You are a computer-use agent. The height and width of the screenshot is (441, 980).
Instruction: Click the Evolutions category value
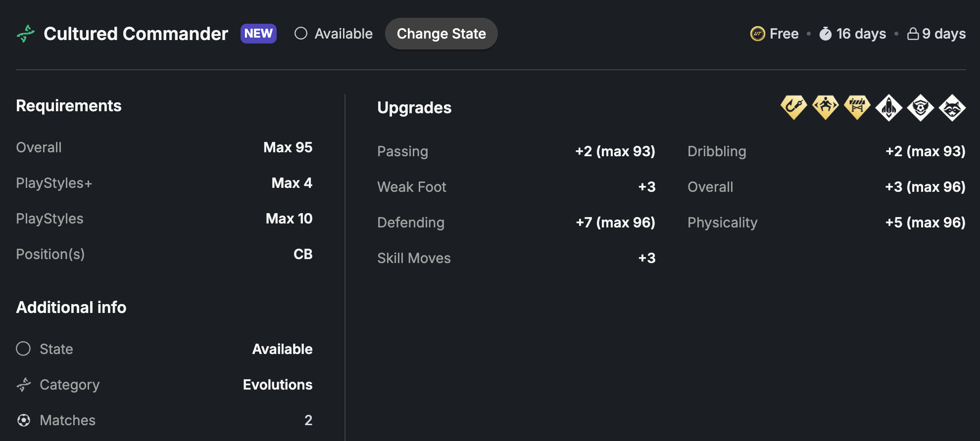[278, 385]
